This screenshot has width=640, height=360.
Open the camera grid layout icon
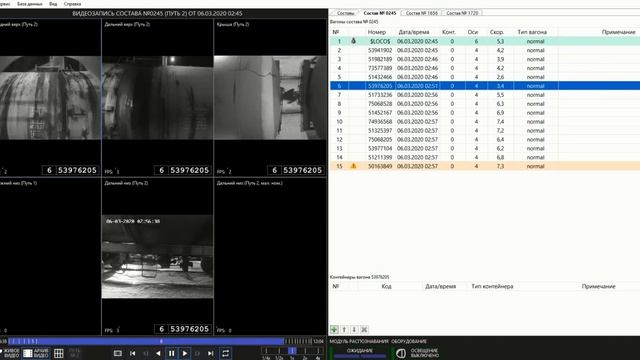click(x=59, y=353)
